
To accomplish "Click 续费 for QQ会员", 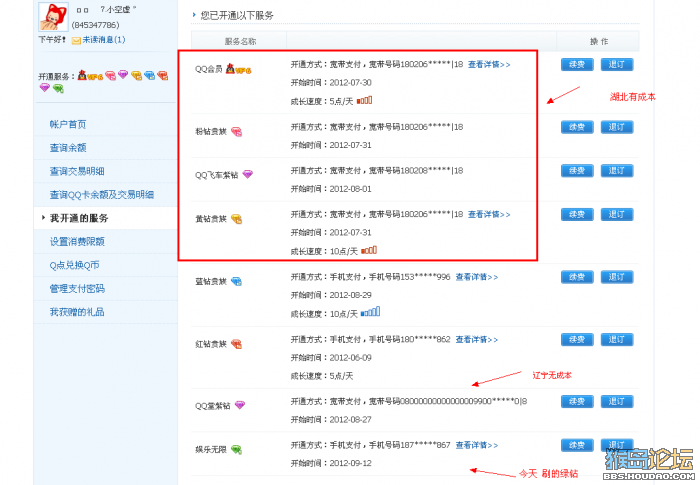I will coord(577,65).
